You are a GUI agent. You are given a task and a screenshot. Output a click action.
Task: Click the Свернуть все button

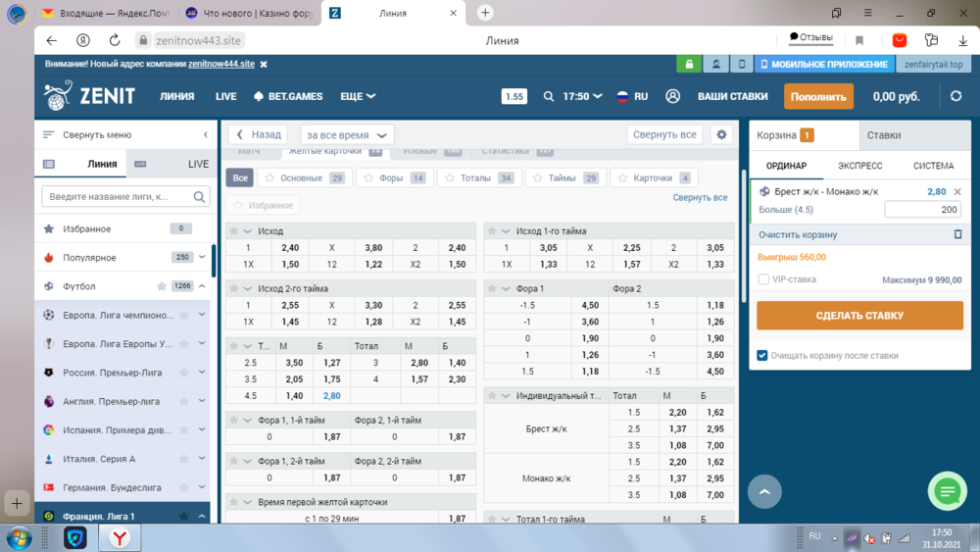point(664,134)
